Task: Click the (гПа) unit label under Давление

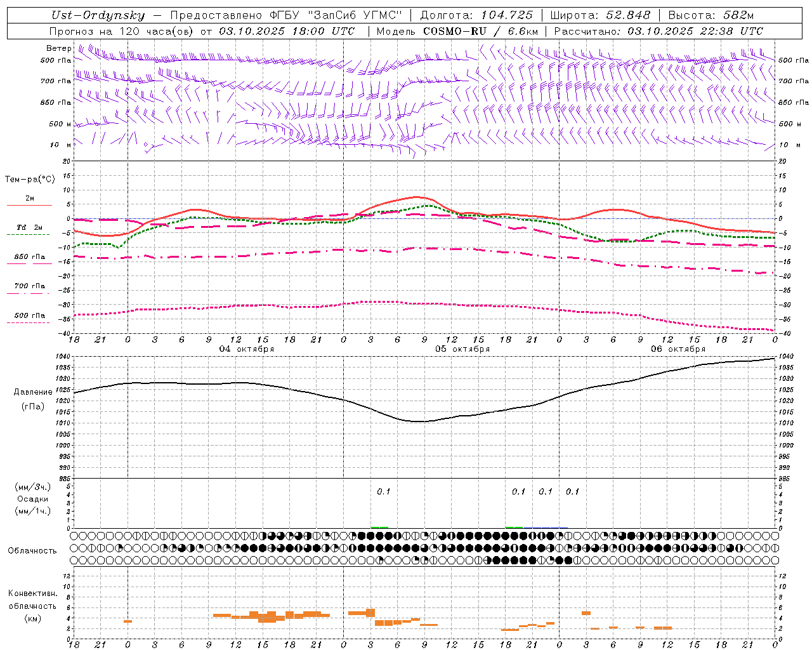Action: 33,407
